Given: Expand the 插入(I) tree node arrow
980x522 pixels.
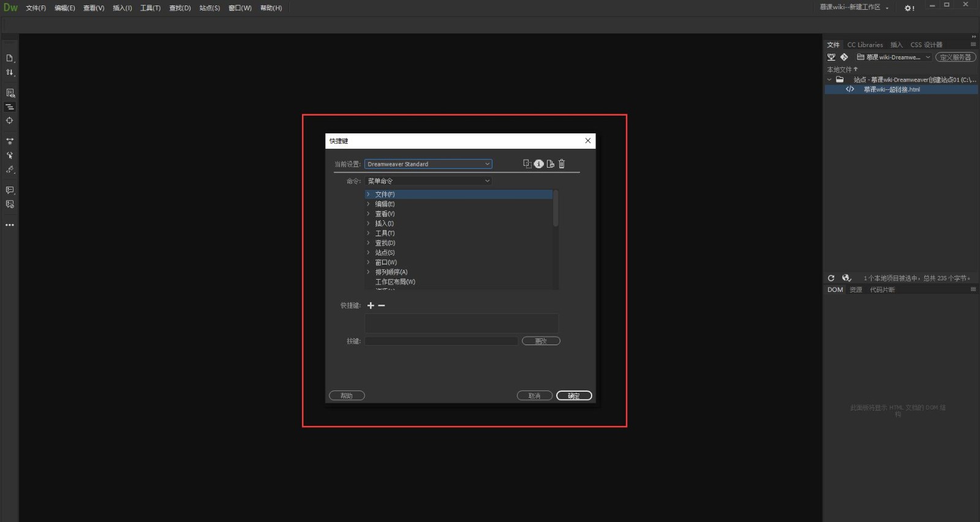Looking at the screenshot, I should coord(368,224).
